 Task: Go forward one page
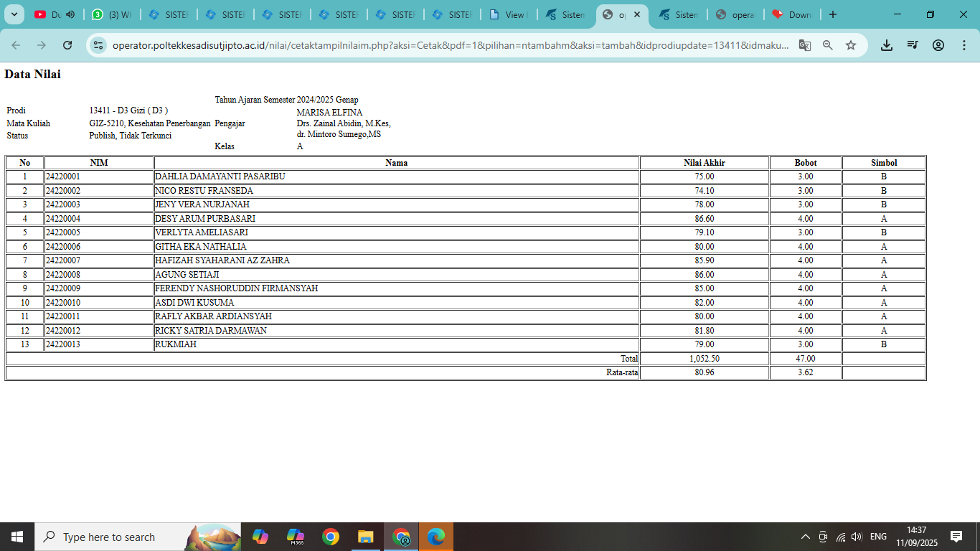42,45
